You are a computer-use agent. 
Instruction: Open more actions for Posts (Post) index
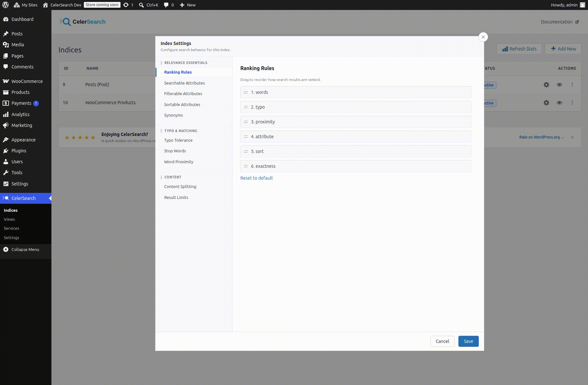pos(572,85)
